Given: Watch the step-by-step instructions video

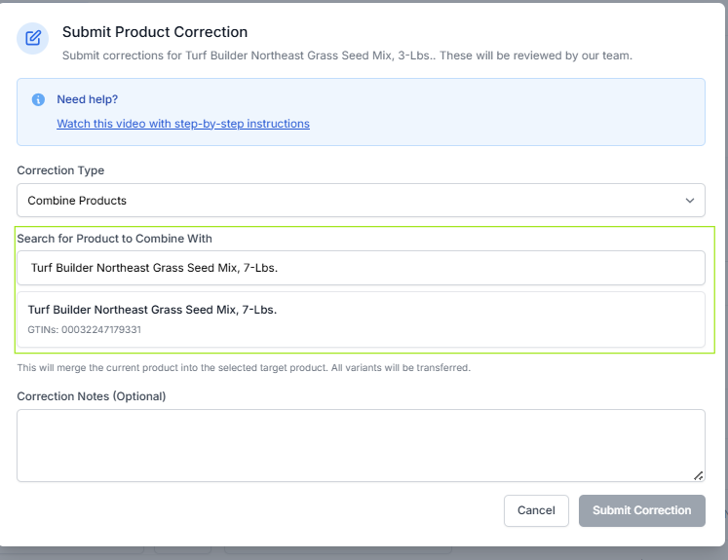Looking at the screenshot, I should [183, 124].
